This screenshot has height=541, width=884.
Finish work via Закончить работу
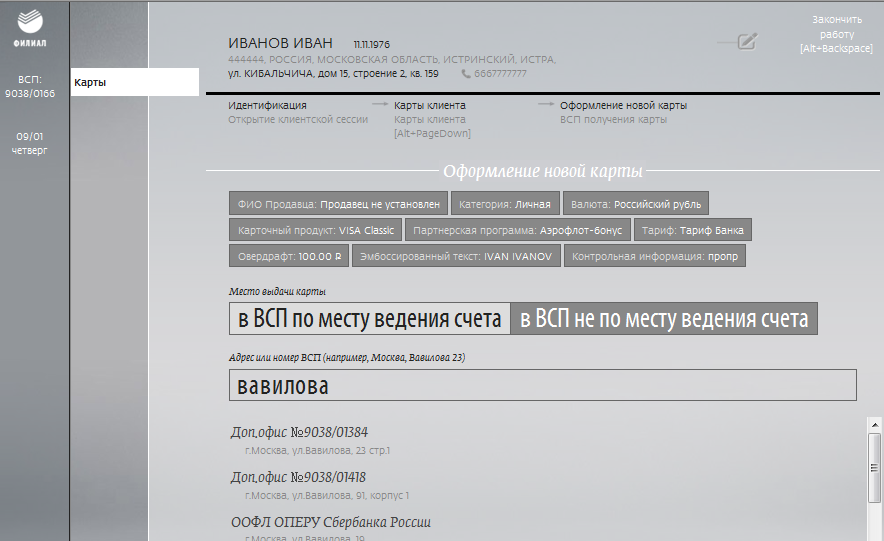[837, 34]
